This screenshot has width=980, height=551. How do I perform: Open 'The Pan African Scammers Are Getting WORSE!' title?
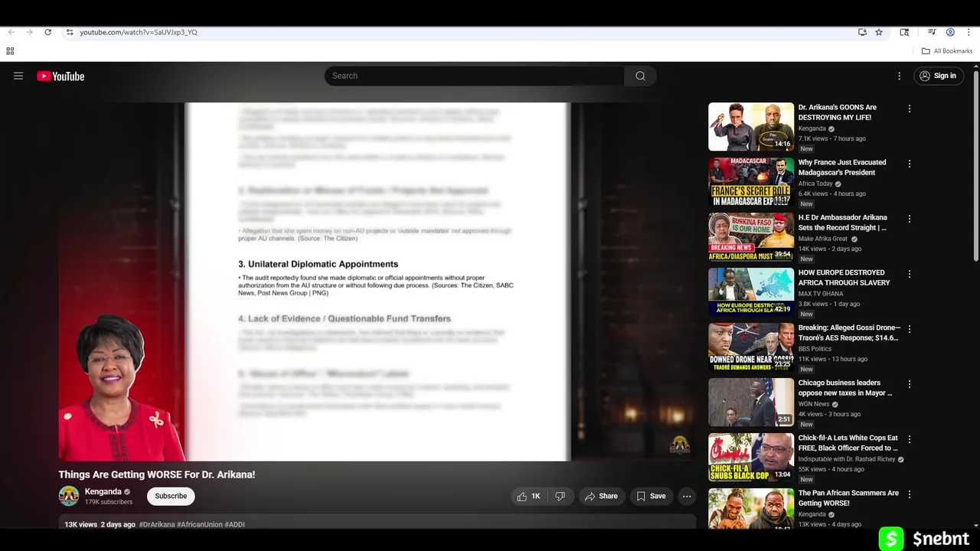848,497
